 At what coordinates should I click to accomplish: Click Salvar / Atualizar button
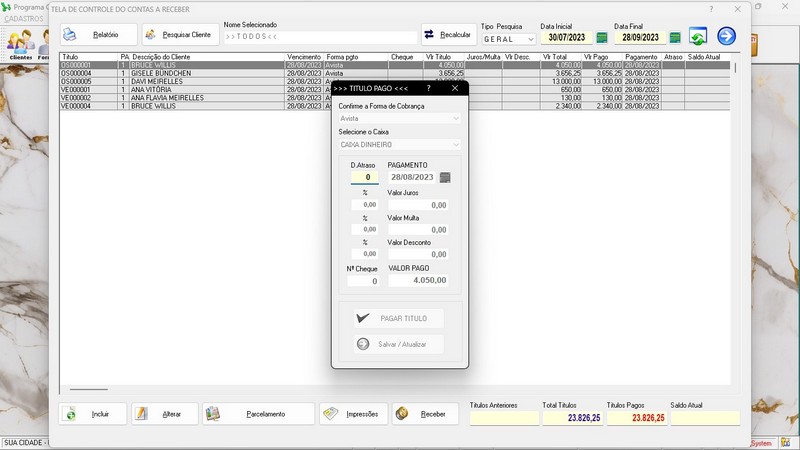(x=398, y=344)
